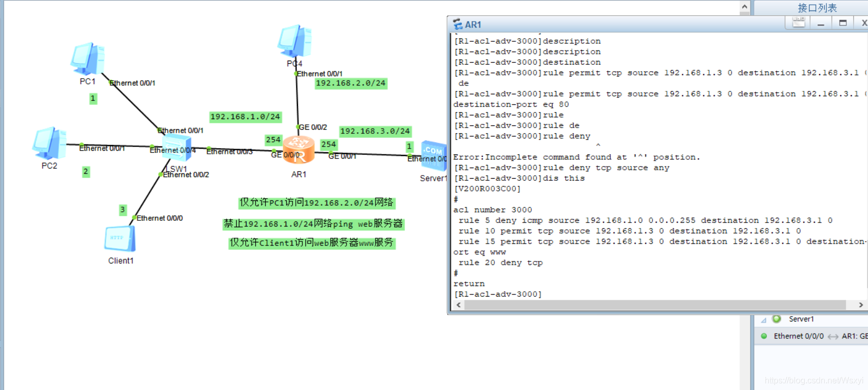Image resolution: width=868 pixels, height=390 pixels.
Task: Click the Ethernet 0/0/3 port label
Action: [229, 151]
